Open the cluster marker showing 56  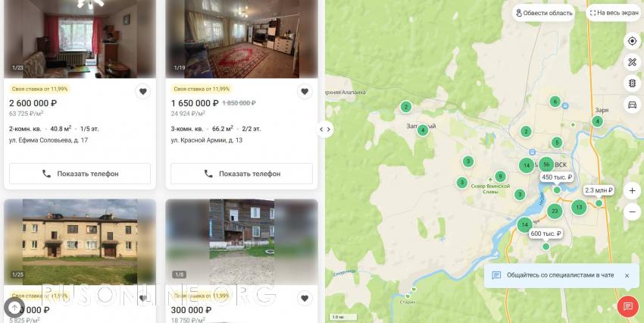[x=546, y=165]
